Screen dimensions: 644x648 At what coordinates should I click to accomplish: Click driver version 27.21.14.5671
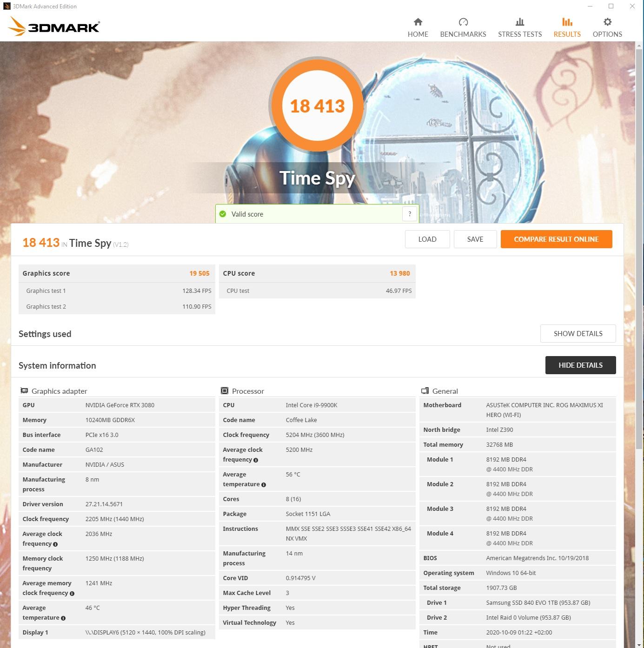tap(104, 504)
